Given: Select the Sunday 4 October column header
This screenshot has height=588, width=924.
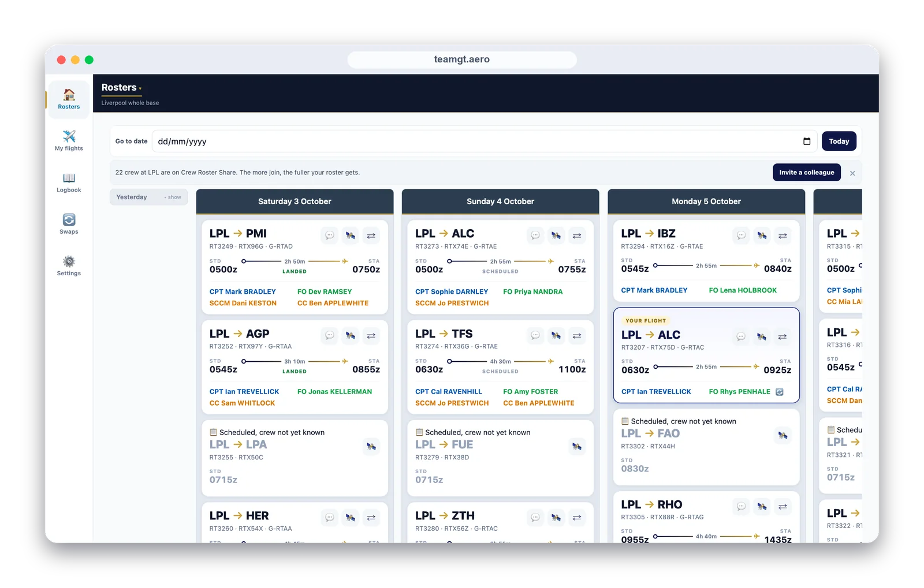Looking at the screenshot, I should tap(500, 201).
